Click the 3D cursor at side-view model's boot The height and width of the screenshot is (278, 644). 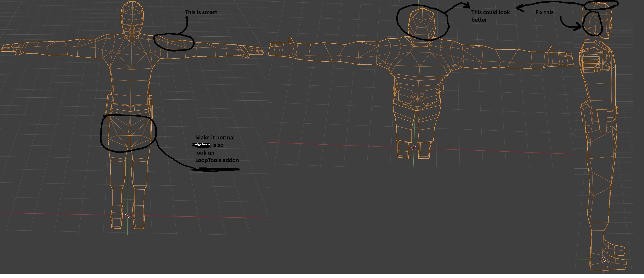point(603,259)
